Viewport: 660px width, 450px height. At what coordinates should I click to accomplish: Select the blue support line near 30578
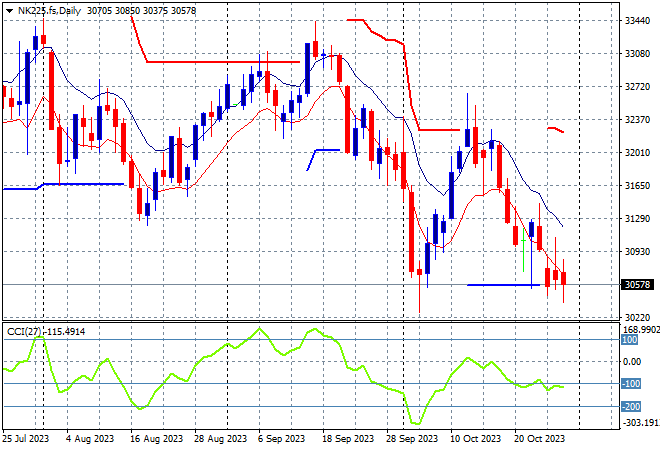(503, 285)
